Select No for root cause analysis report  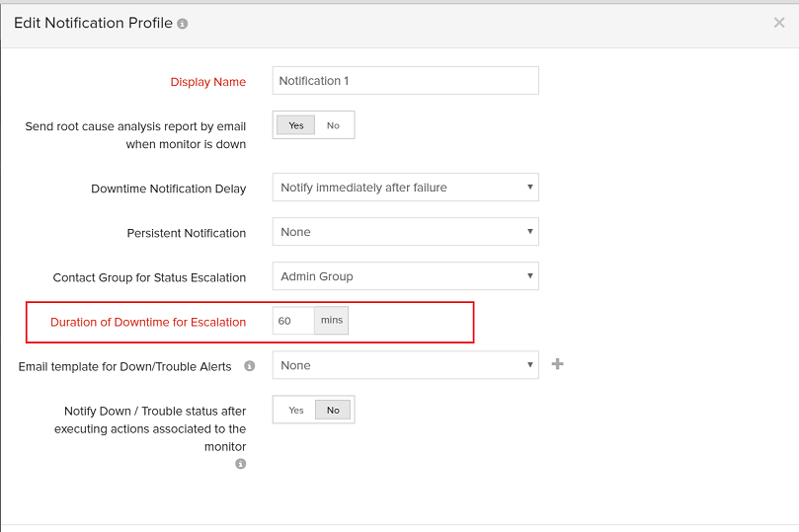pos(333,125)
